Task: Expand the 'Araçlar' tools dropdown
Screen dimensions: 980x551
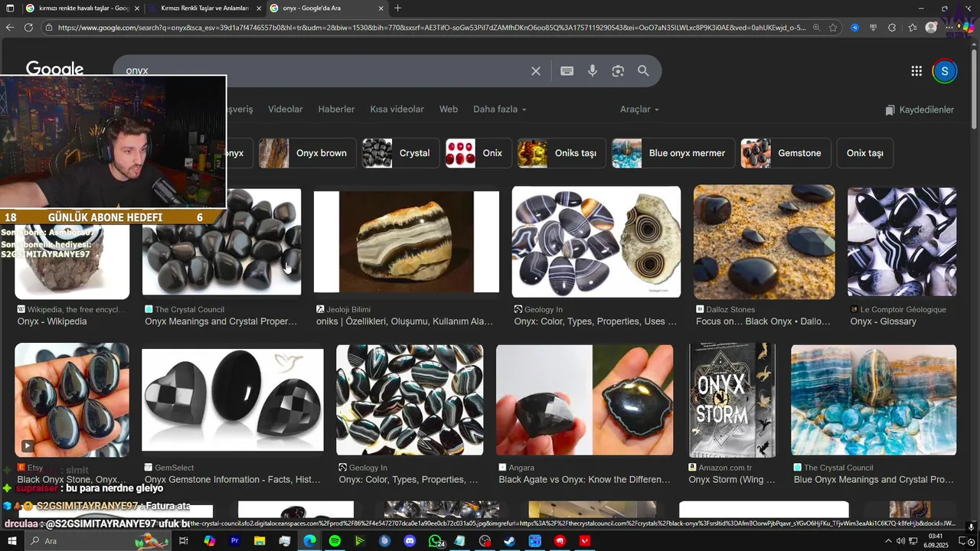Action: [639, 109]
